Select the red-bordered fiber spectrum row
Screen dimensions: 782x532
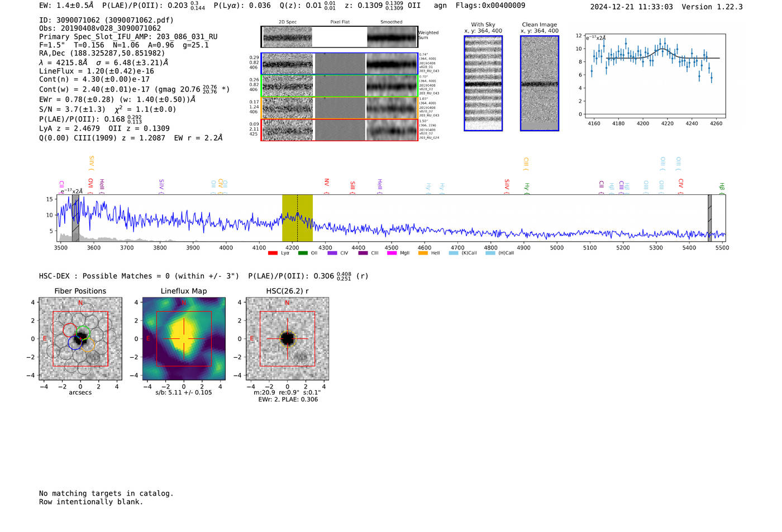(340, 130)
